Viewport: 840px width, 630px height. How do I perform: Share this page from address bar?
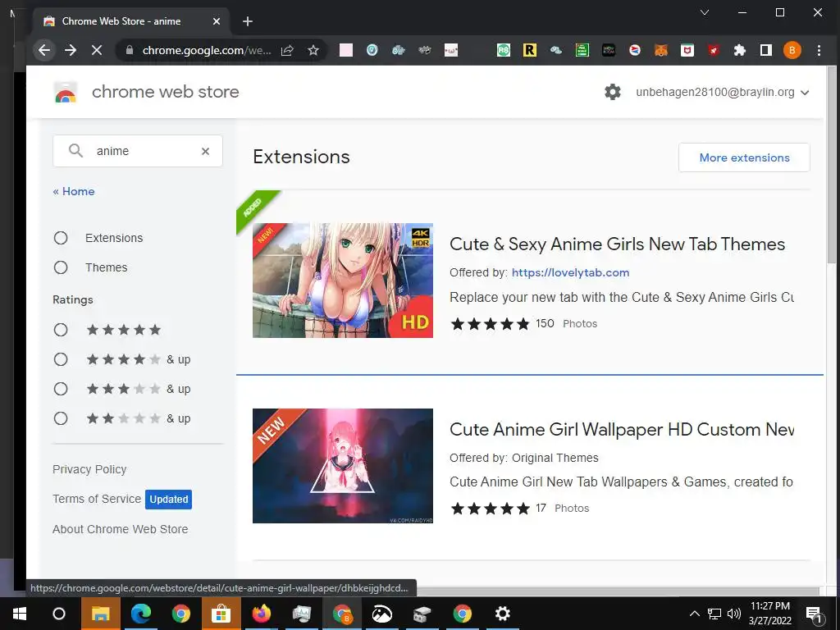click(288, 50)
